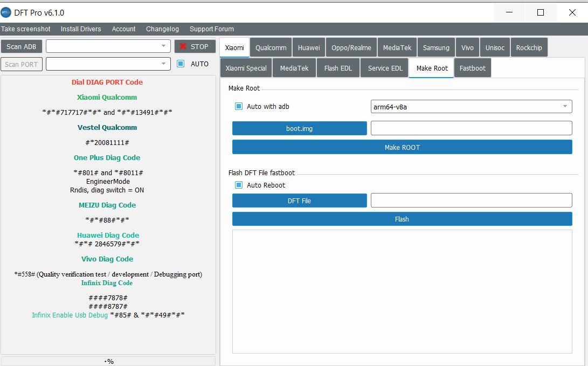Open Support Forum menu
The image size is (588, 366).
point(211,29)
